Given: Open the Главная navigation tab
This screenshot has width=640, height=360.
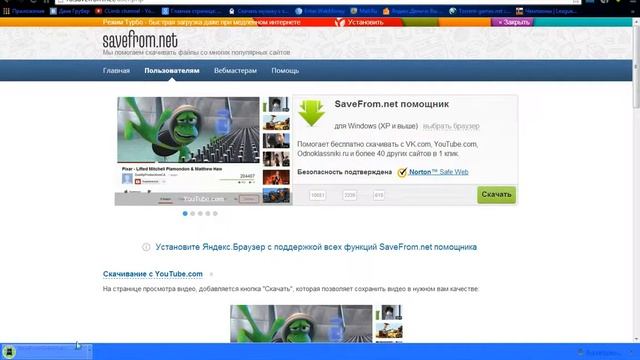Looking at the screenshot, I should point(116,71).
